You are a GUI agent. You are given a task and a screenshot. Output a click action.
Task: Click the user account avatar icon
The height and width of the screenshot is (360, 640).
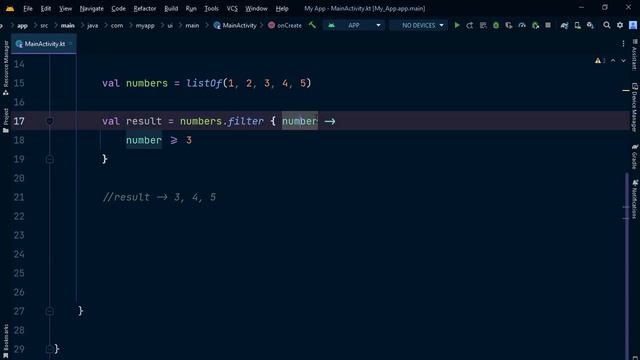click(633, 25)
